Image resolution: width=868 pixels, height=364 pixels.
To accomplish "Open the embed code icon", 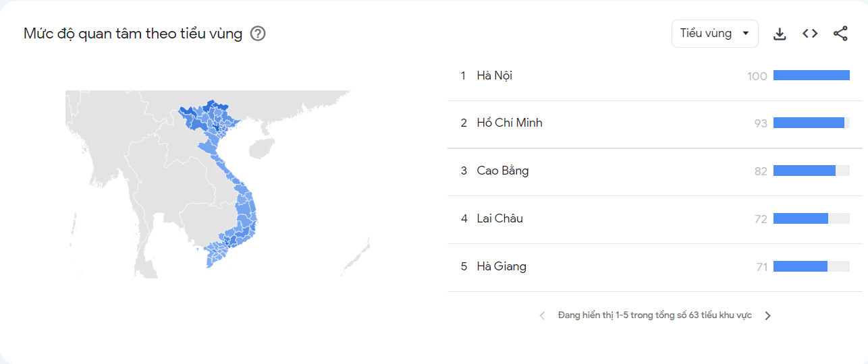I will [x=810, y=34].
